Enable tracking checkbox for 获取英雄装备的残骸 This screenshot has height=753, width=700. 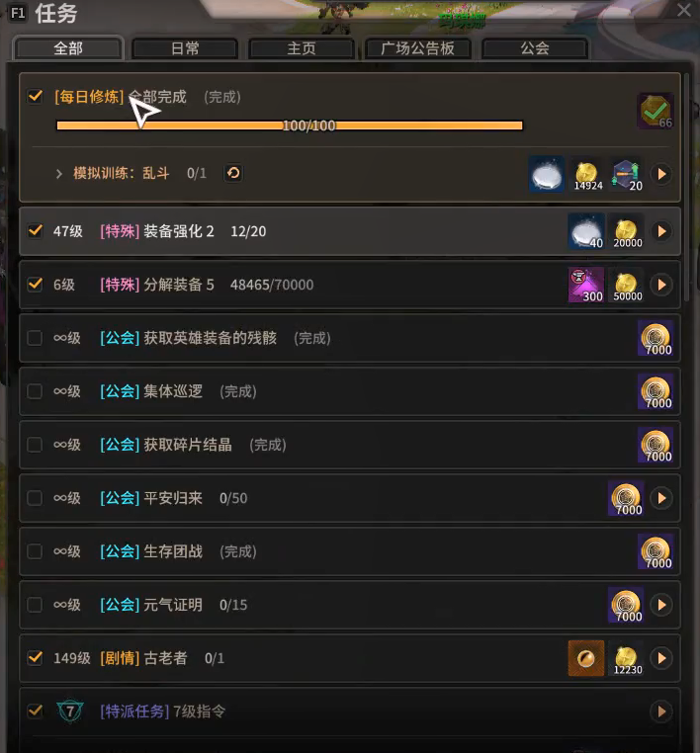point(35,338)
